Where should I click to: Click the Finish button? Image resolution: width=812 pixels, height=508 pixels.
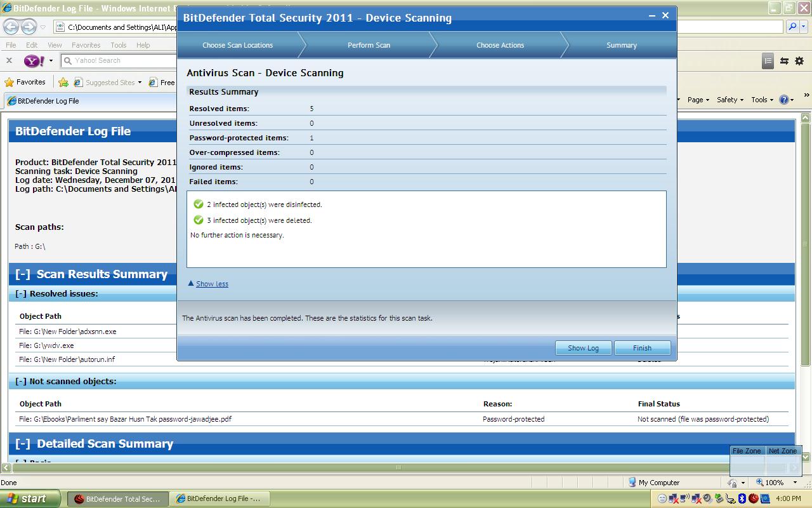642,348
